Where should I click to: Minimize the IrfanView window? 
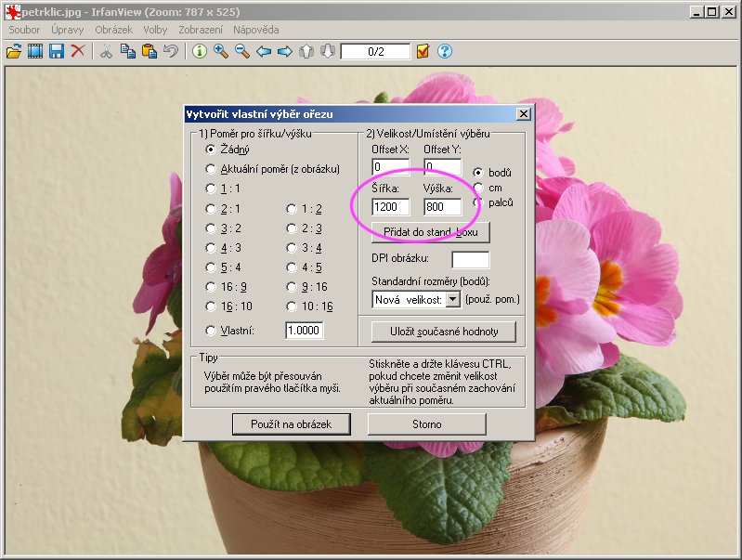coord(696,12)
